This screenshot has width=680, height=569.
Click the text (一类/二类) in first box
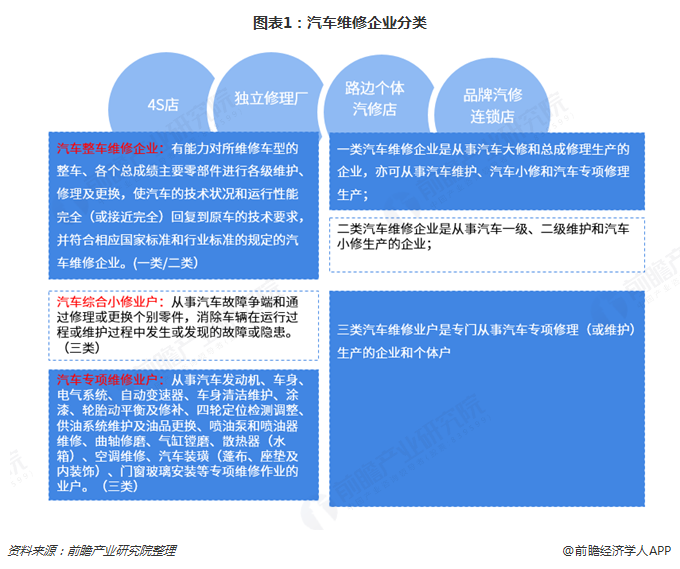click(165, 263)
